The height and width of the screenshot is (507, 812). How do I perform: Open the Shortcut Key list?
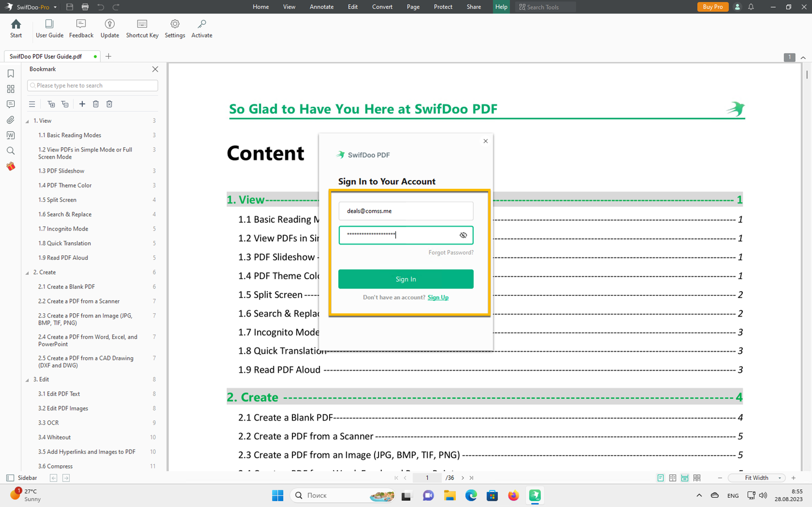click(142, 29)
